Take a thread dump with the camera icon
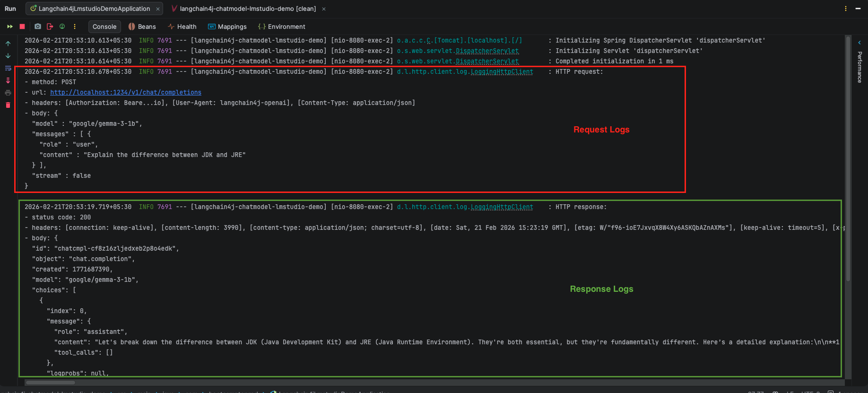 tap(38, 26)
